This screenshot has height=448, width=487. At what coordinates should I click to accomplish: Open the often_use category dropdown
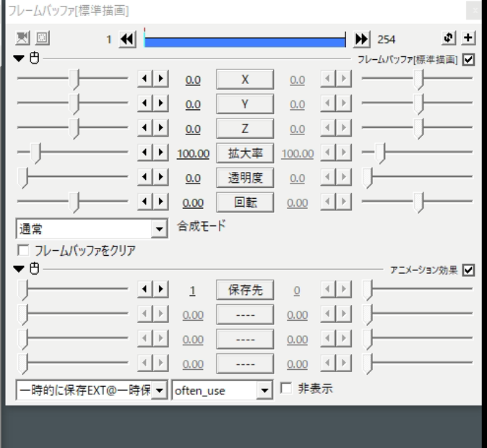click(223, 390)
